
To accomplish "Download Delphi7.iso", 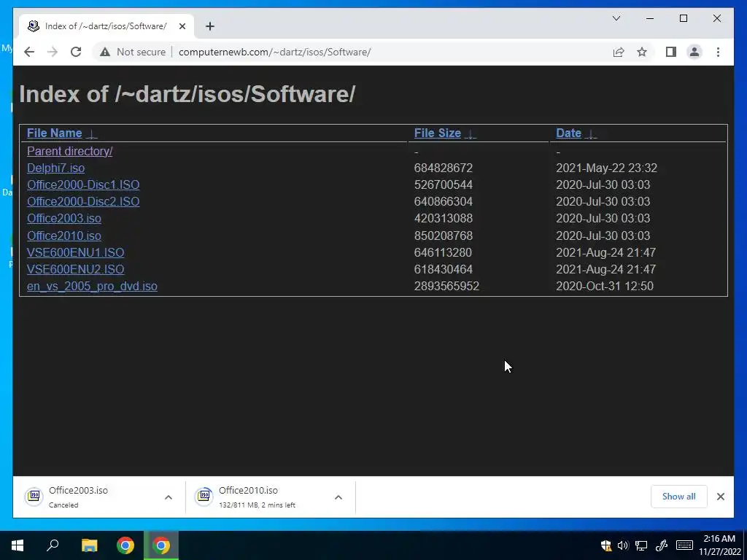I will click(x=55, y=168).
